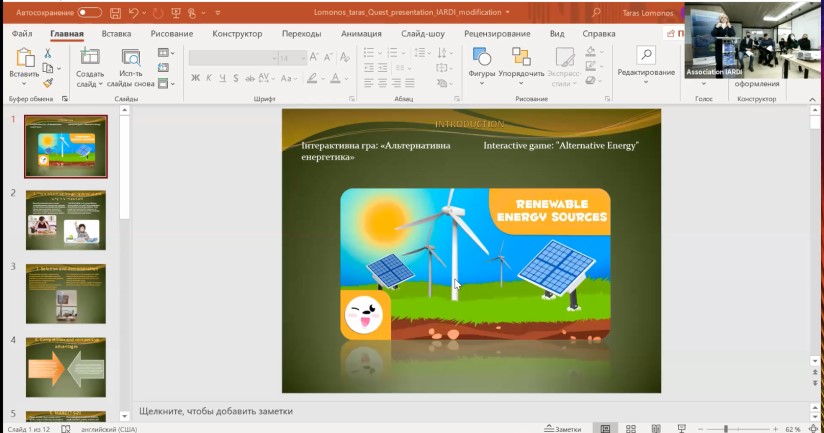Expand the file name dropdown in title bar

pyautogui.click(x=508, y=13)
